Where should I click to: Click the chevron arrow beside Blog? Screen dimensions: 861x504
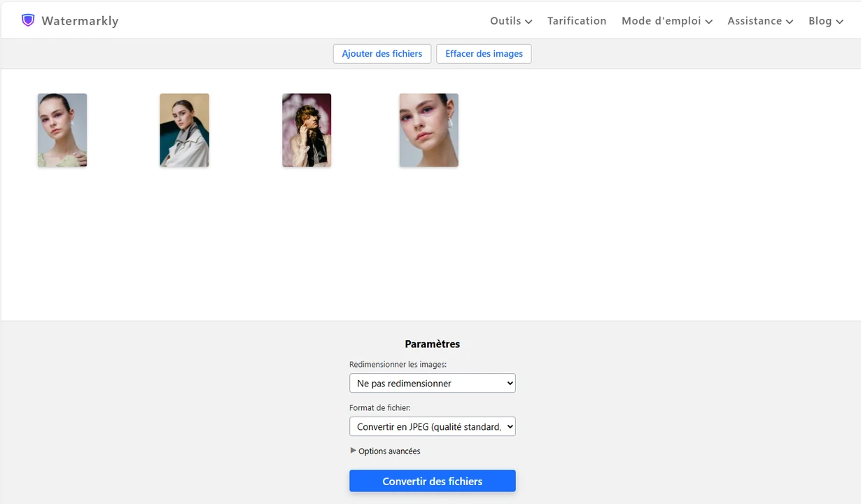tap(839, 22)
